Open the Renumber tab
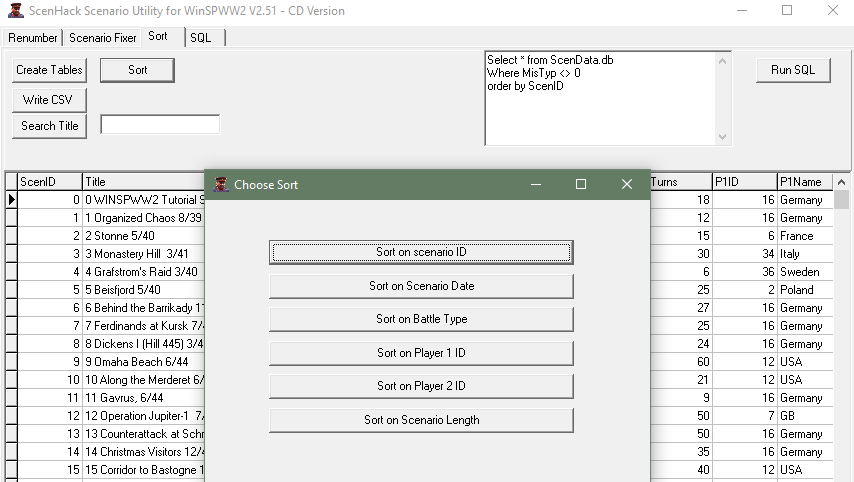This screenshot has height=482, width=854. pyautogui.click(x=33, y=38)
